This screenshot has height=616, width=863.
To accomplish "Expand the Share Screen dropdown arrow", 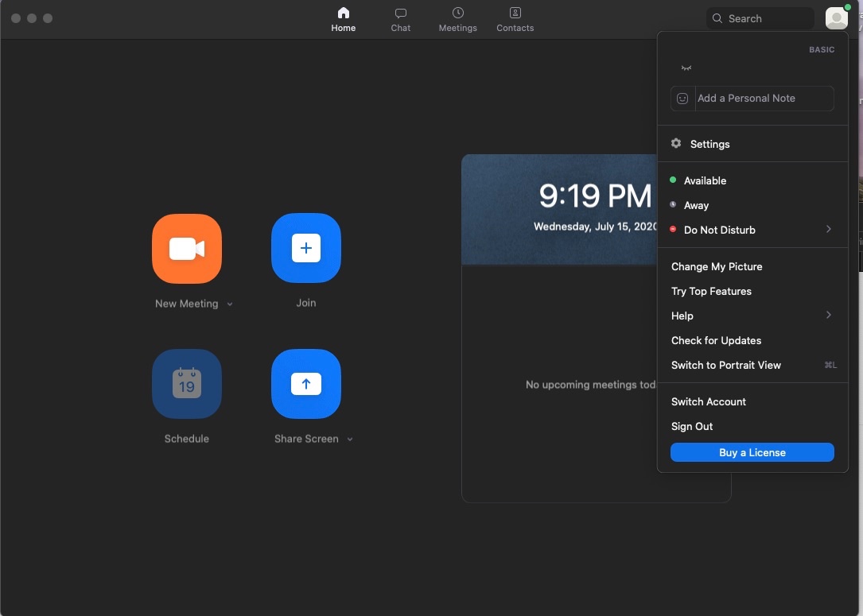I will click(x=350, y=440).
